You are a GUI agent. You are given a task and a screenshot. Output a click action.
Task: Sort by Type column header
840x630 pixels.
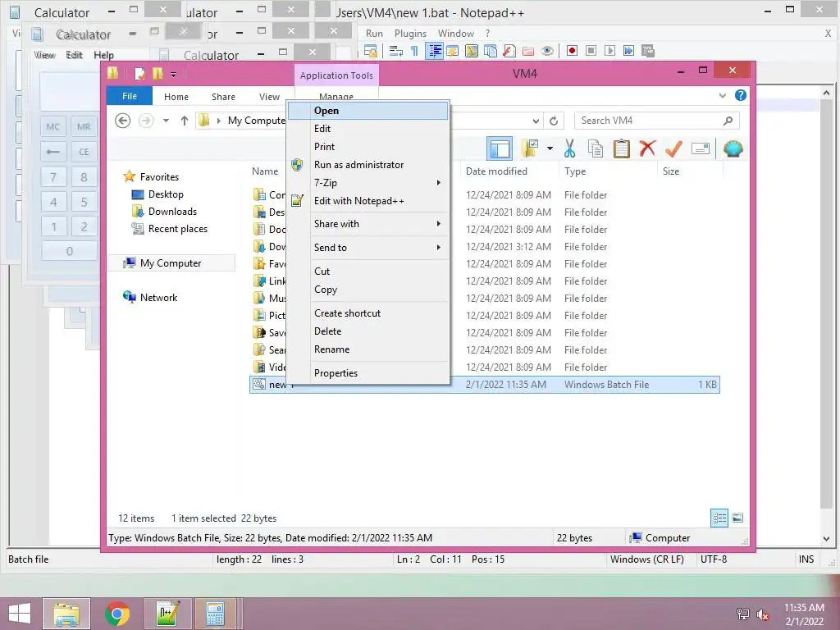[575, 171]
